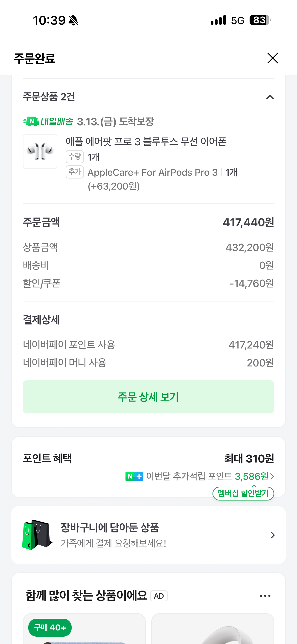
Task: Tap the shopping bags cart icon
Action: tap(37, 535)
